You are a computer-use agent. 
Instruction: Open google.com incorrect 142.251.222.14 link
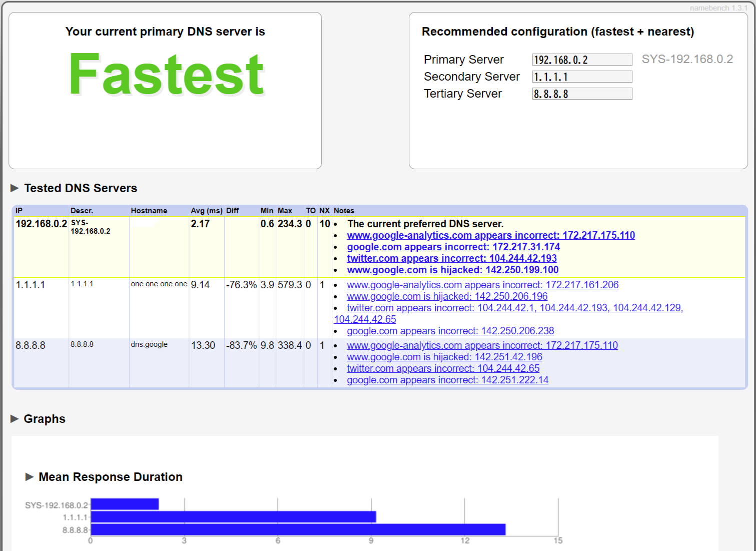(x=447, y=380)
